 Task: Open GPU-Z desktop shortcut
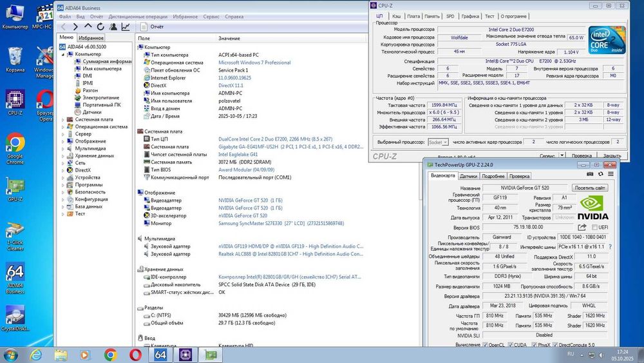[15, 189]
